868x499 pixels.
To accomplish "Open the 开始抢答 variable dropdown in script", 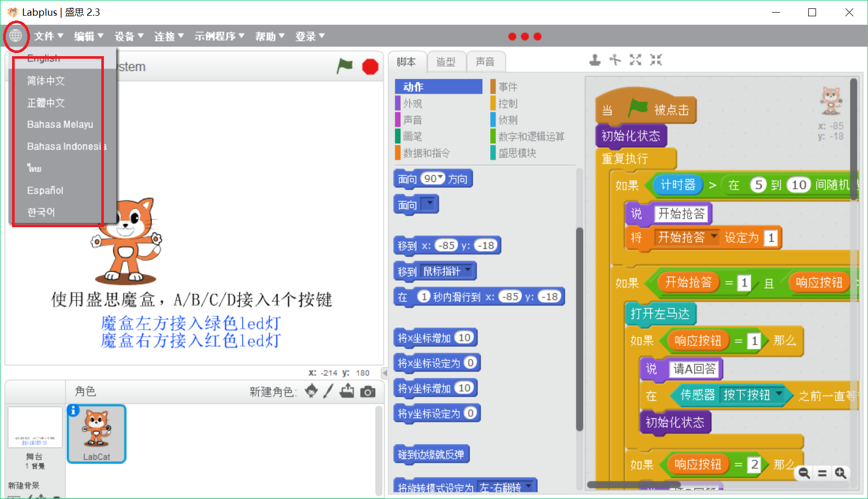I will (713, 237).
